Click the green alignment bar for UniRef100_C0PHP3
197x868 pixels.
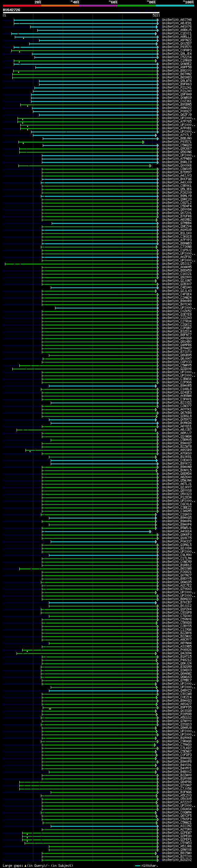[85, 50]
